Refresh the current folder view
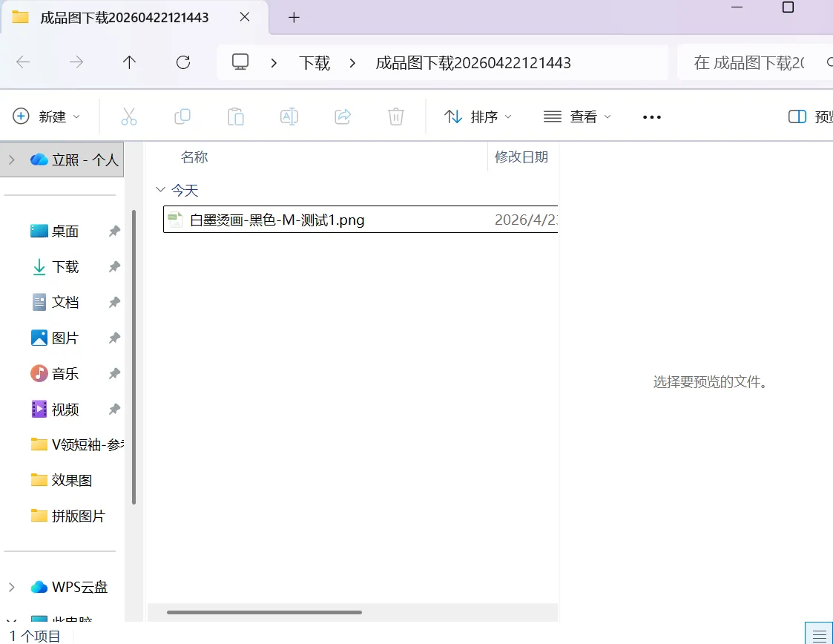This screenshot has height=644, width=833. 183,62
